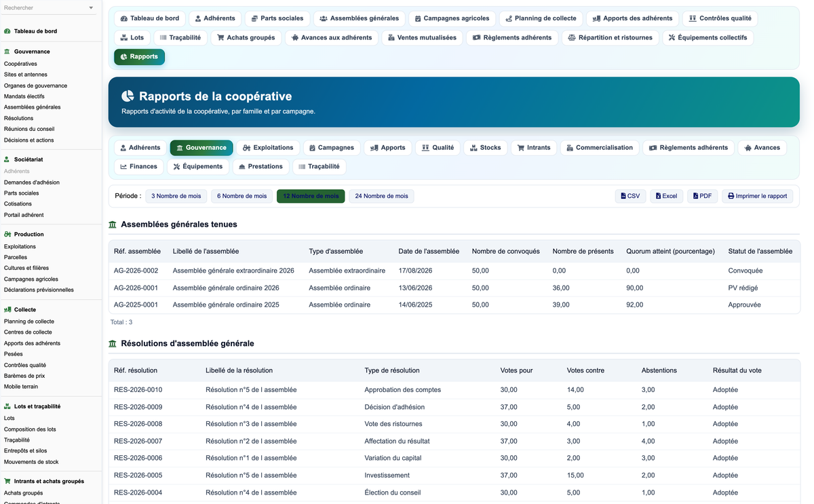This screenshot has height=504, width=814.
Task: Set period to 24 Nombre de mois
Action: pos(381,196)
